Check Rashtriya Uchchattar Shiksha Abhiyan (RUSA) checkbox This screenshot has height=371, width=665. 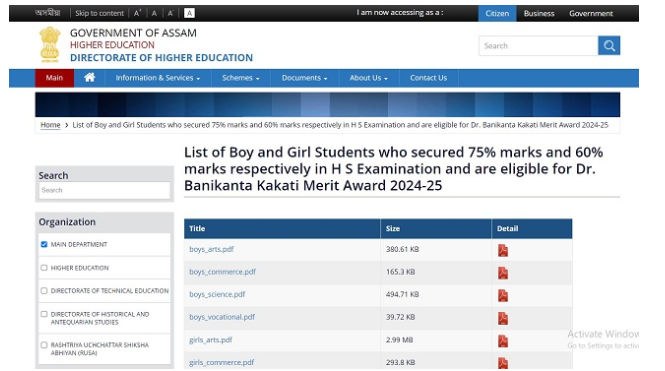coord(44,345)
